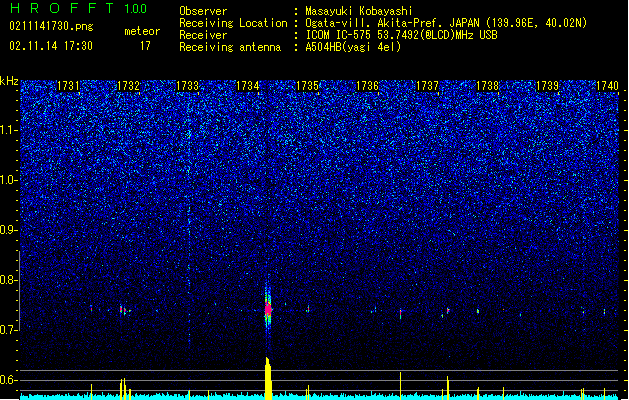Click the 0.8 kHz axis tick label
629x400 pixels.
[x=9, y=280]
